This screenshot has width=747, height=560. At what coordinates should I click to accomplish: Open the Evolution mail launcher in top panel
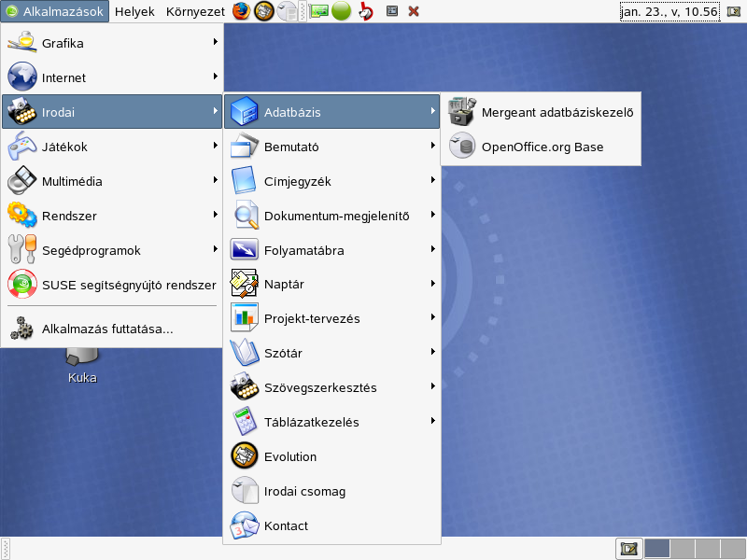pyautogui.click(x=264, y=11)
